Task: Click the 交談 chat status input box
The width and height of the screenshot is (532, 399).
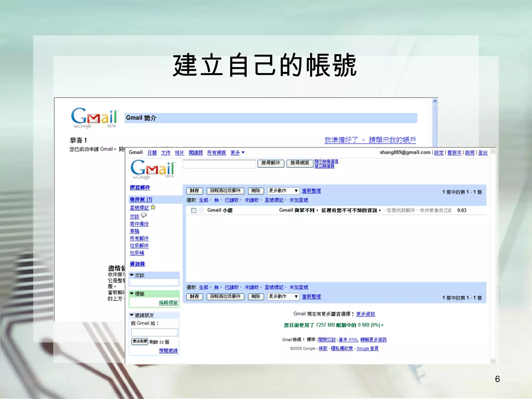Action: point(154,282)
